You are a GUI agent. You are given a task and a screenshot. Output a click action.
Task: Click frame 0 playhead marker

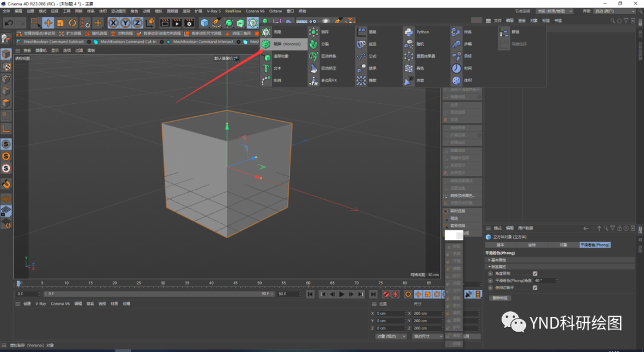18,283
